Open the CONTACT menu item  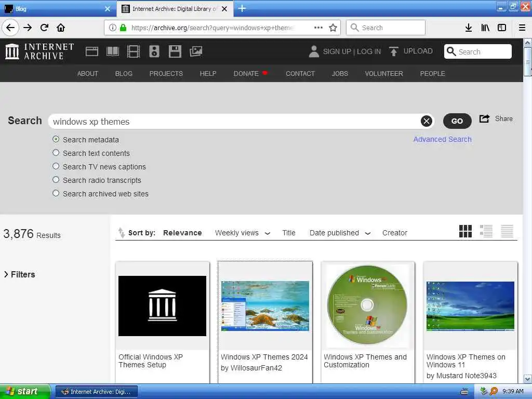point(300,74)
